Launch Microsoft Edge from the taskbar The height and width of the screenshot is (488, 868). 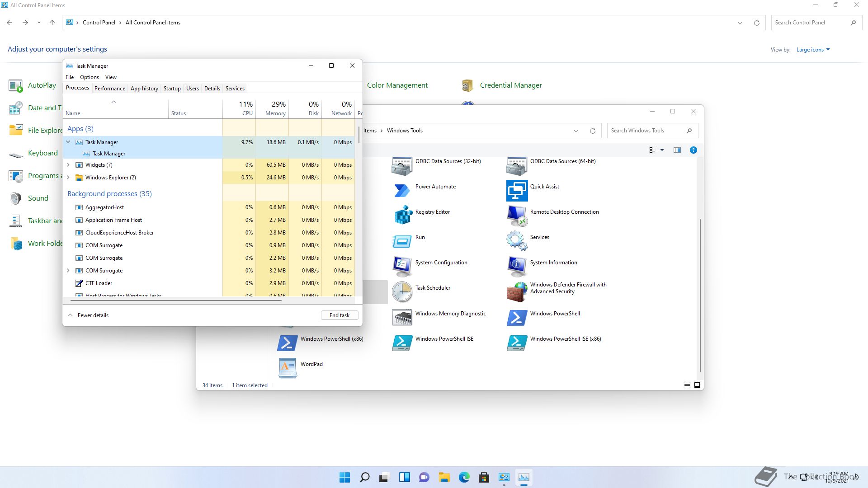(x=464, y=477)
